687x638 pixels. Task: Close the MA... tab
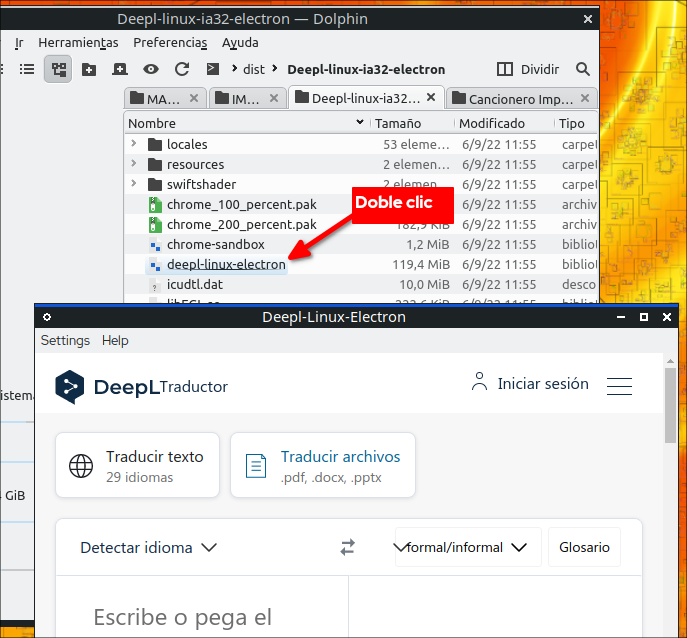pyautogui.click(x=194, y=98)
